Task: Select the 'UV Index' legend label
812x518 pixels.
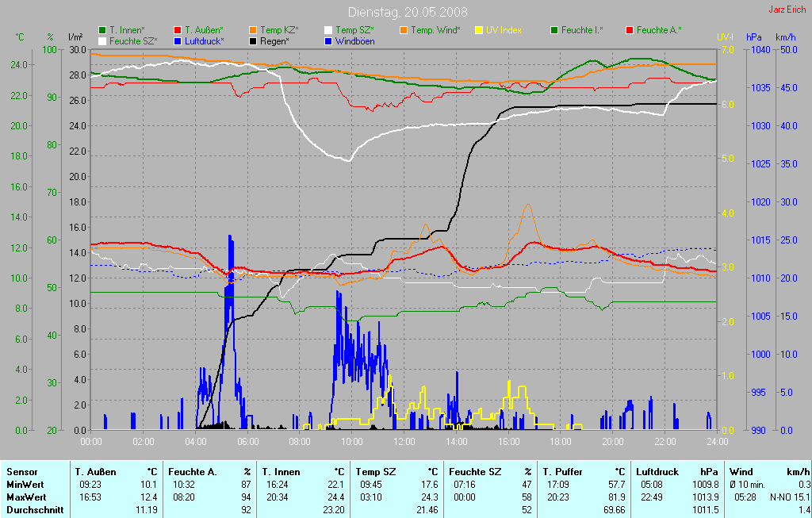Action: (x=504, y=31)
